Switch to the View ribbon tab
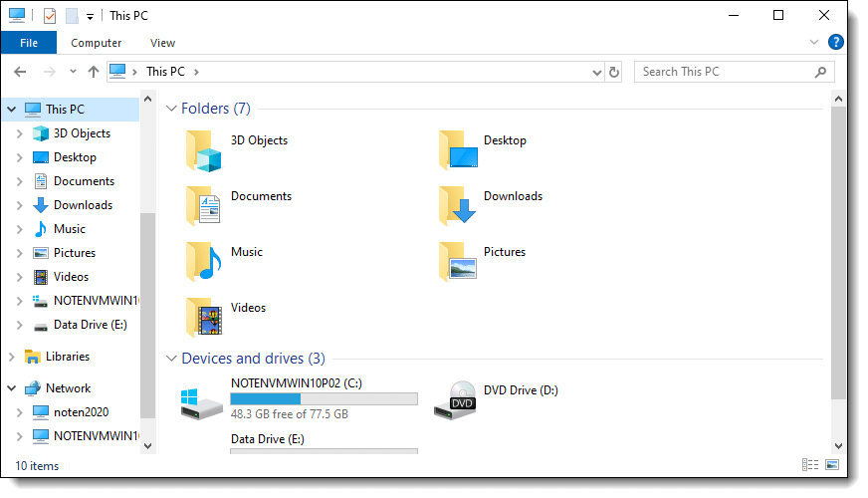 point(162,43)
